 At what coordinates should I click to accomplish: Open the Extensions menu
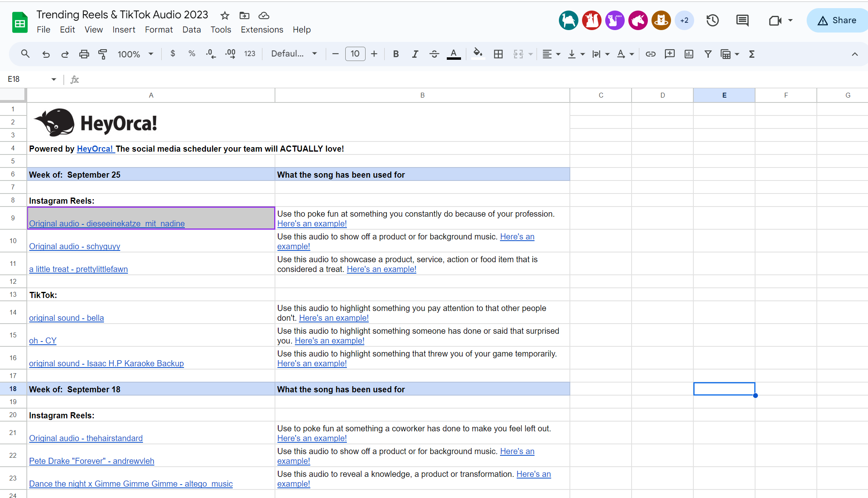pos(262,30)
